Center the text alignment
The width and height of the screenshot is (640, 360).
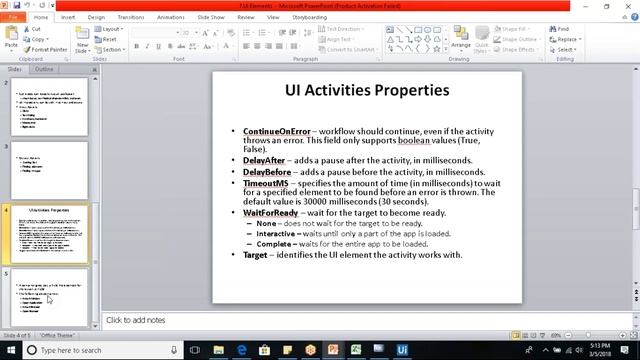tap(257, 46)
